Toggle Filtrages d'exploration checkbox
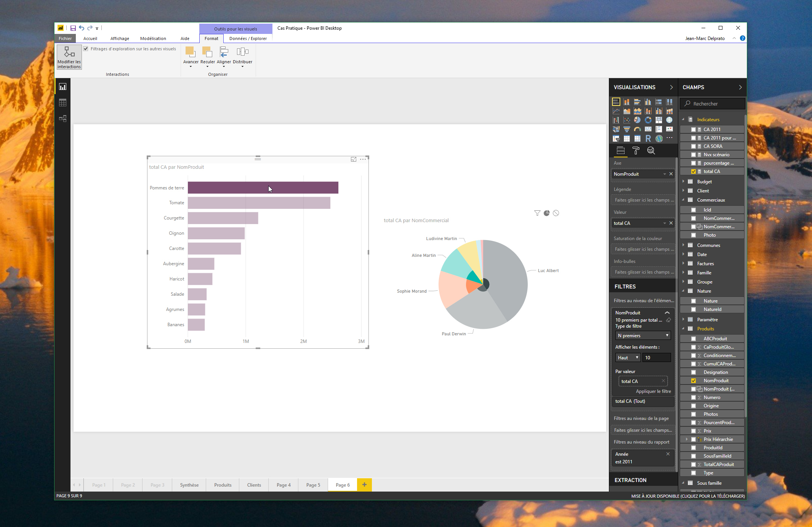Image resolution: width=812 pixels, height=527 pixels. pyautogui.click(x=86, y=49)
